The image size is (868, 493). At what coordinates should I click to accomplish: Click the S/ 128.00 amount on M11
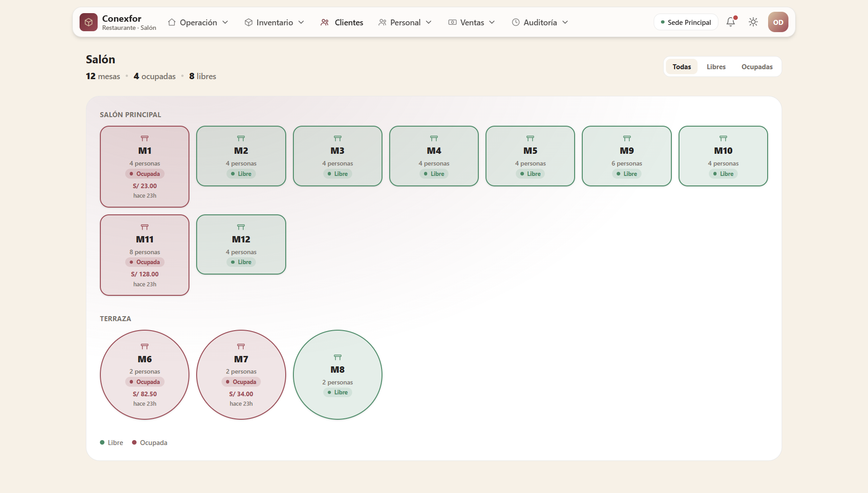(x=145, y=274)
